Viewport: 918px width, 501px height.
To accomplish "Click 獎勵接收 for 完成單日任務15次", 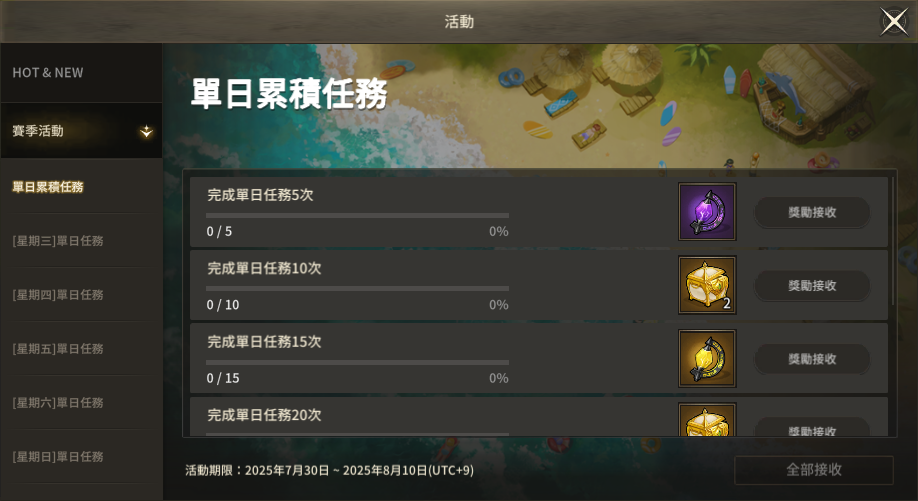I will point(811,359).
